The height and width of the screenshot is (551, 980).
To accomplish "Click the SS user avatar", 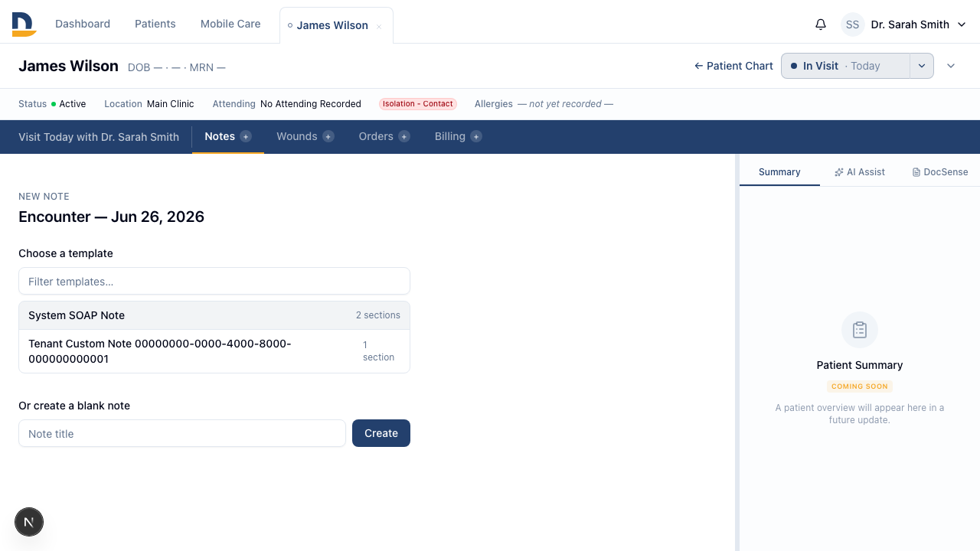I will click(x=852, y=24).
